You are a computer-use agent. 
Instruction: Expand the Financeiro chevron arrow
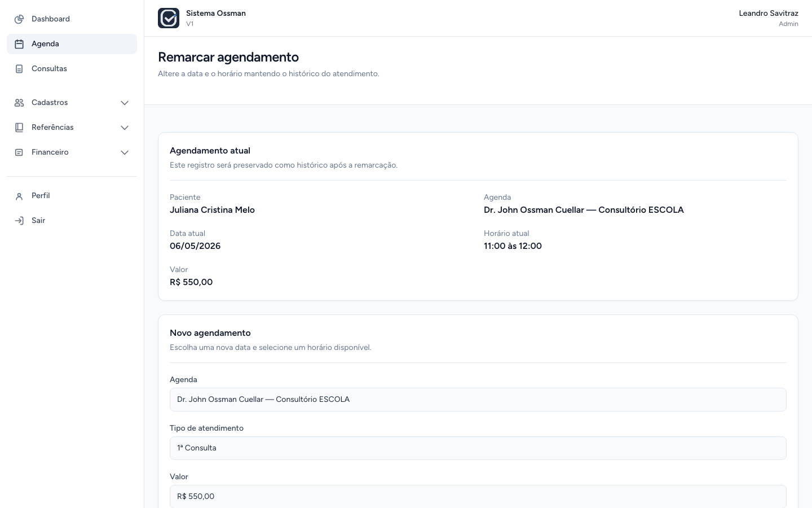(125, 152)
